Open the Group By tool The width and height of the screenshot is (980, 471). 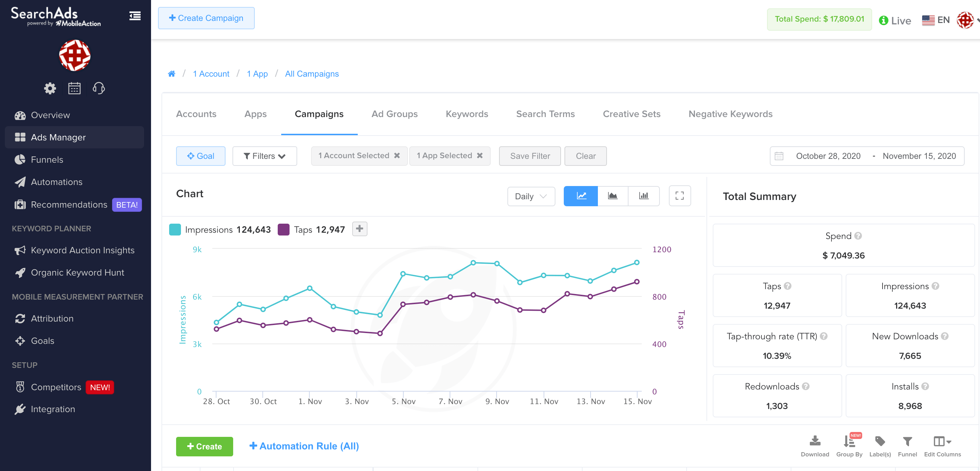tap(849, 446)
